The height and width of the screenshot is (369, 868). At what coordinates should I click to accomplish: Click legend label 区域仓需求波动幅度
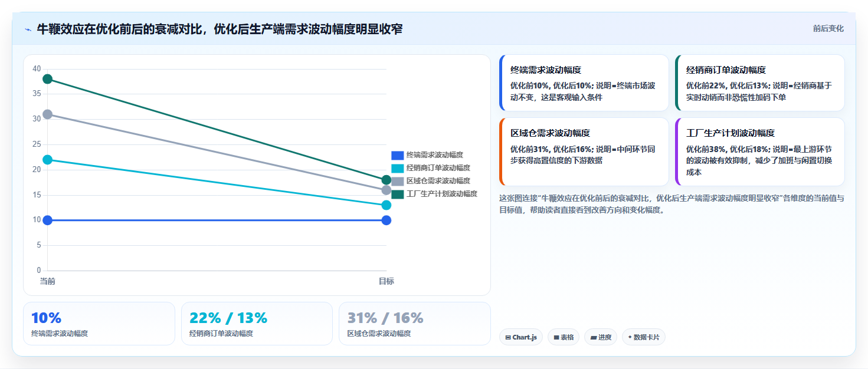click(438, 181)
